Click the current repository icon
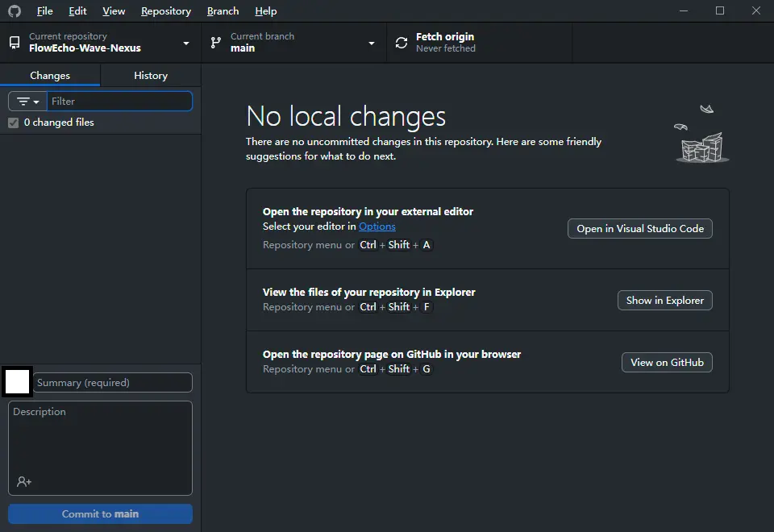The height and width of the screenshot is (532, 774). pos(15,43)
